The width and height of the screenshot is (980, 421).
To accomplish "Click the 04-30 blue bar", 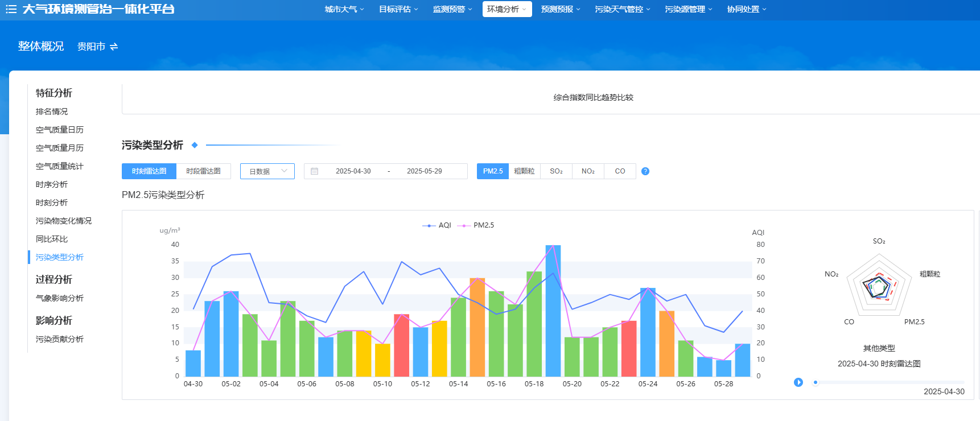I will pos(193,363).
